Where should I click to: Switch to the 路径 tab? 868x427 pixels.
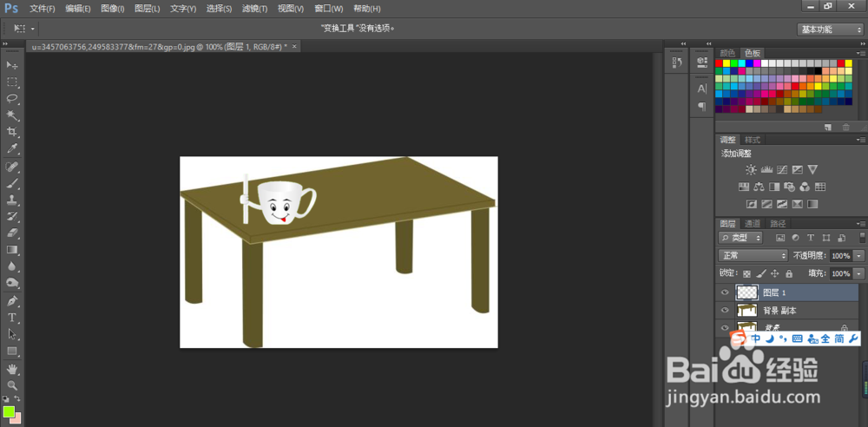(778, 224)
